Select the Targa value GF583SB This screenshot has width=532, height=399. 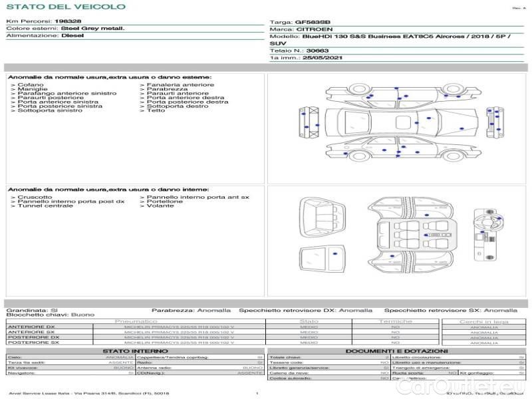click(313, 22)
